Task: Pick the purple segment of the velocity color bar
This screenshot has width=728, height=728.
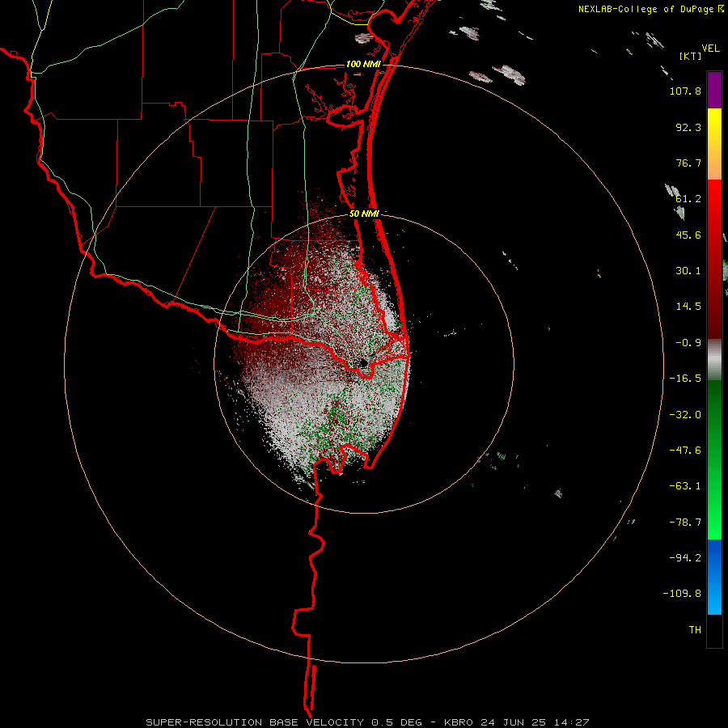Action: (x=714, y=91)
